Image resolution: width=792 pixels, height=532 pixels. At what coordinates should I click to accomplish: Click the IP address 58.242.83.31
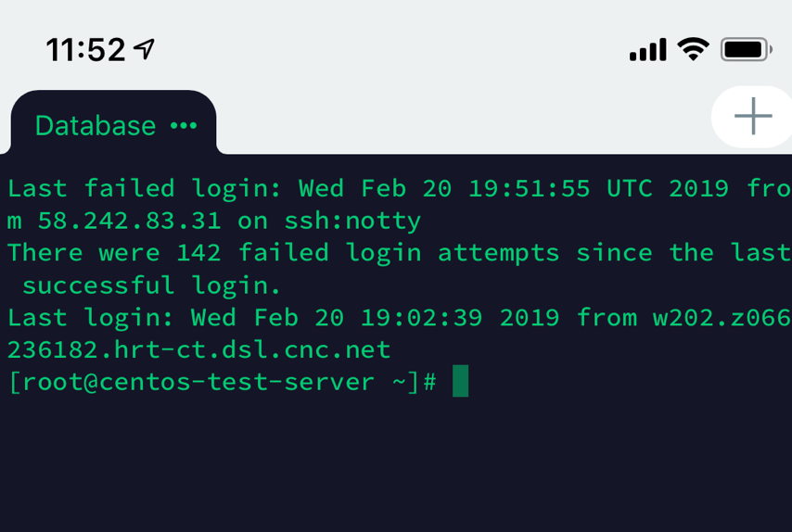129,221
